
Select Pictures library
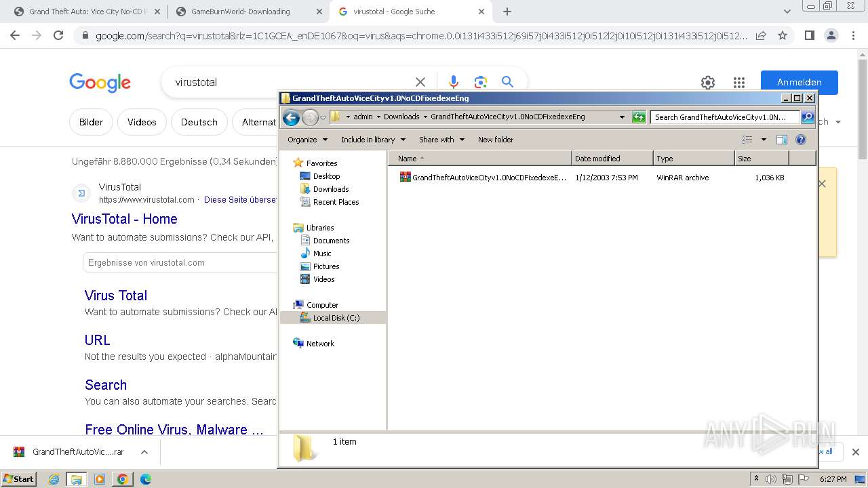[320, 266]
